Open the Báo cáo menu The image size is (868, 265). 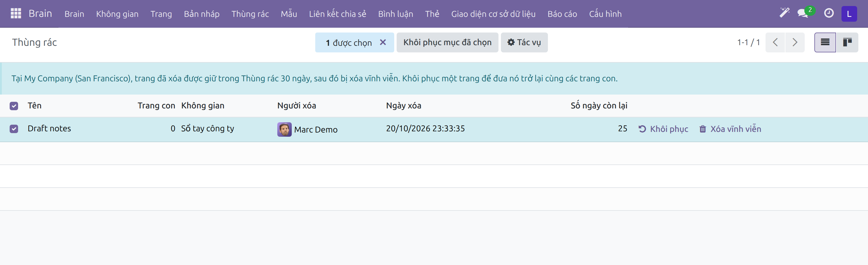click(x=562, y=14)
